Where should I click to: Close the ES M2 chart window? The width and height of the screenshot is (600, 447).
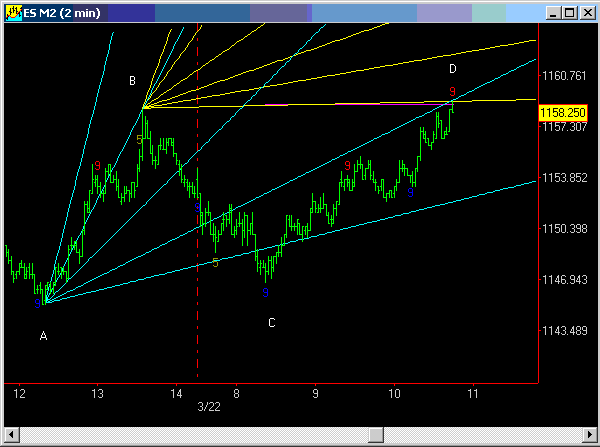(x=584, y=12)
